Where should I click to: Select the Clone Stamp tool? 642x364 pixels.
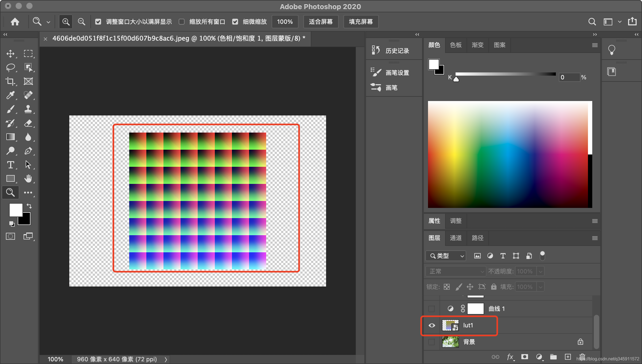point(28,109)
